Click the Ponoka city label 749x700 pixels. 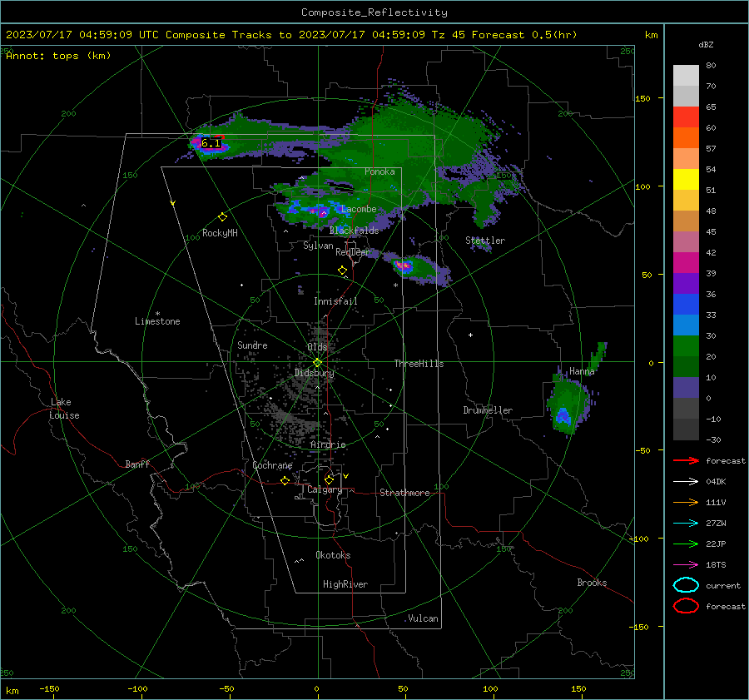tap(379, 171)
